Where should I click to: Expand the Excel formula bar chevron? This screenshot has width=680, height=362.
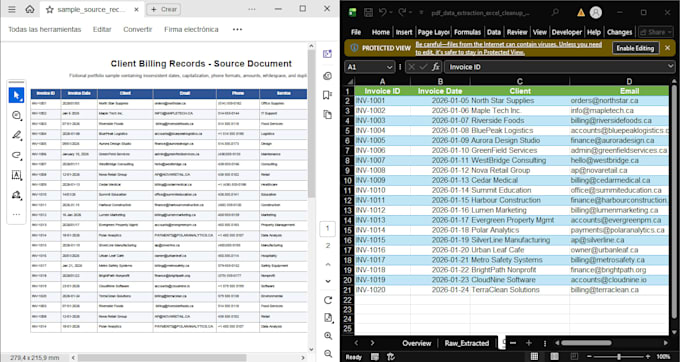[x=670, y=66]
